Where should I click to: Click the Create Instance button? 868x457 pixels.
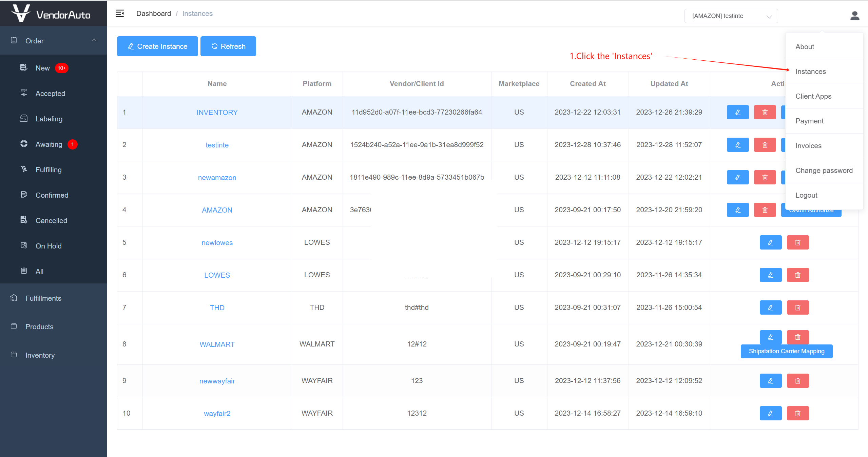click(x=157, y=46)
